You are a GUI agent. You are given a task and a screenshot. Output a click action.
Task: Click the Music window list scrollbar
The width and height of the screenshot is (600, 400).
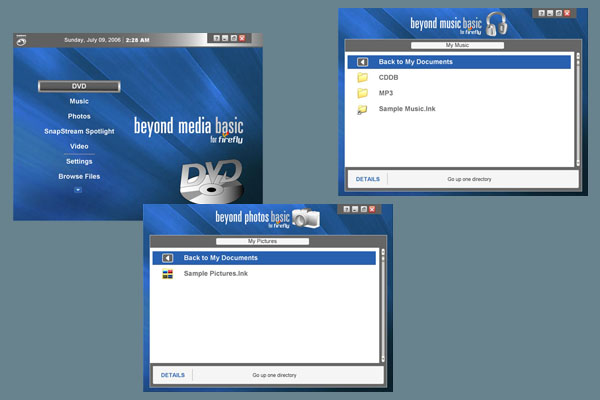[577, 109]
